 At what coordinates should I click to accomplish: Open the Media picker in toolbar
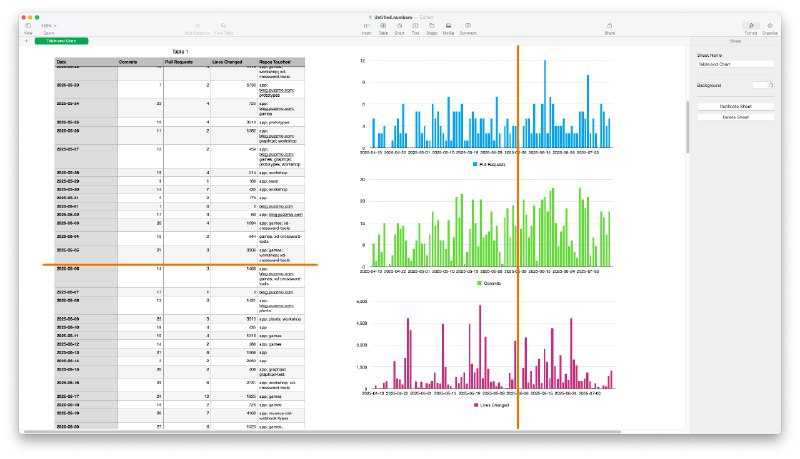click(x=449, y=25)
